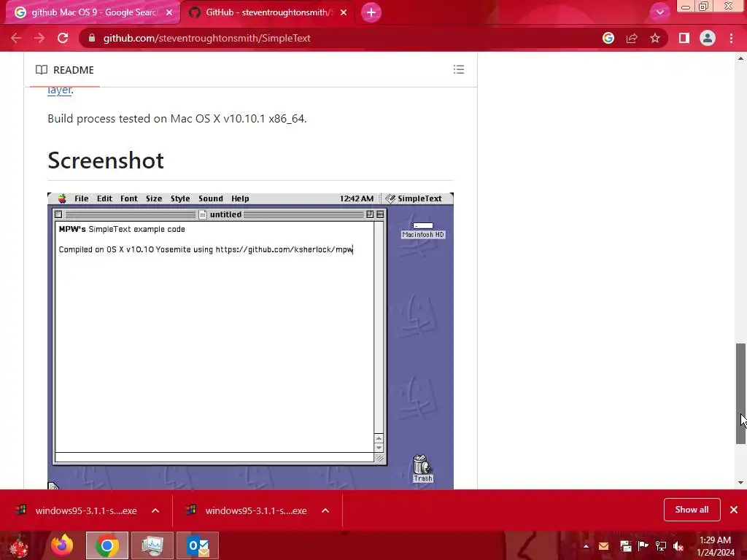Close the GitHub tab
The width and height of the screenshot is (747, 560).
point(344,12)
